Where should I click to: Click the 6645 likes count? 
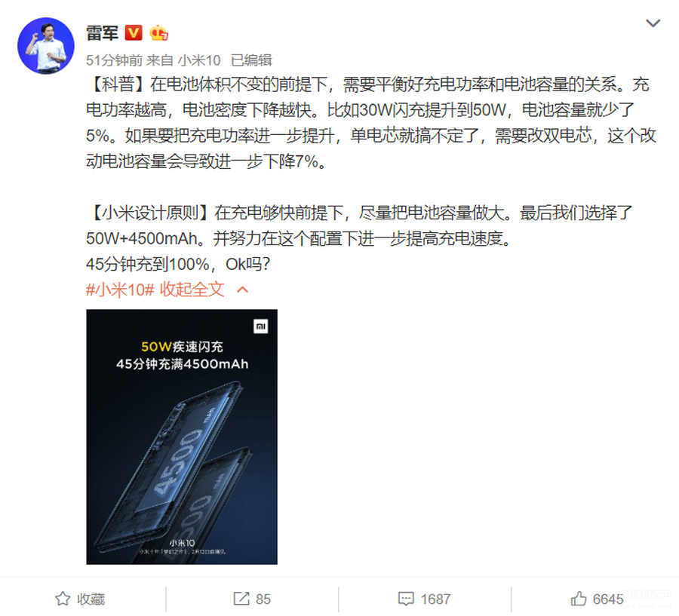(x=608, y=599)
